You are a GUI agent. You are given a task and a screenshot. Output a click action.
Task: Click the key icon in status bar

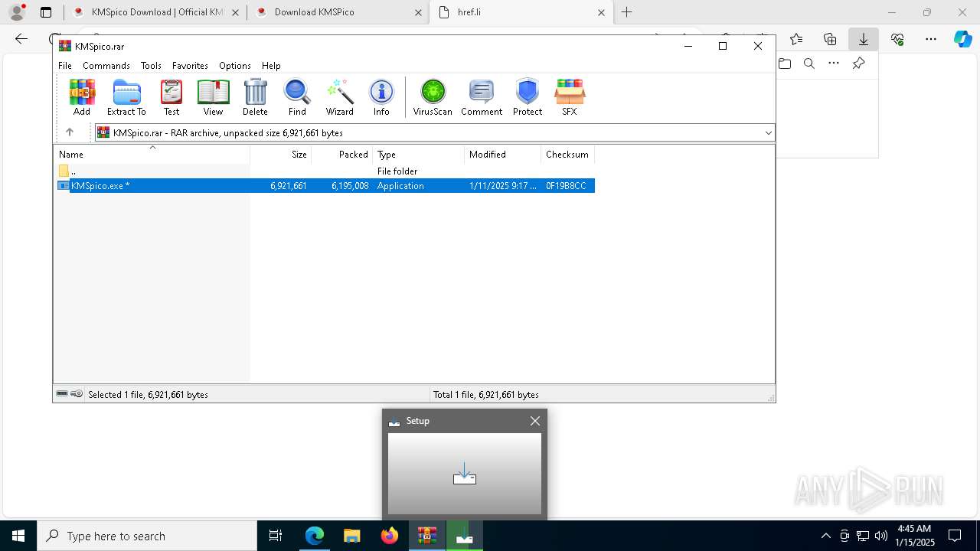(77, 394)
